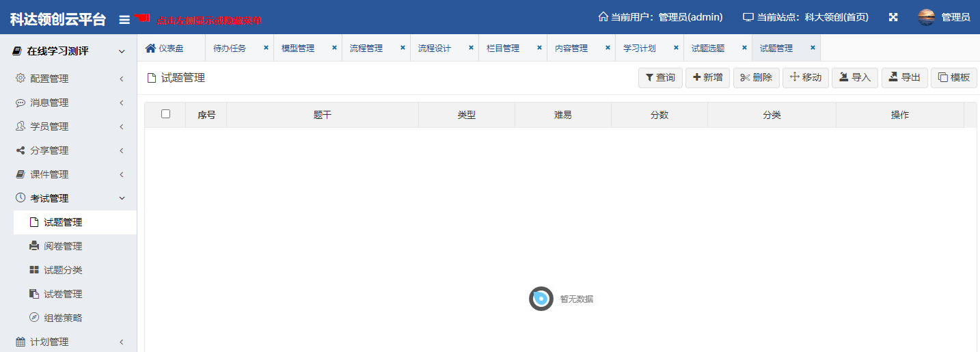Expand the 计划管理 menu arrow
980x352 pixels.
tap(121, 342)
